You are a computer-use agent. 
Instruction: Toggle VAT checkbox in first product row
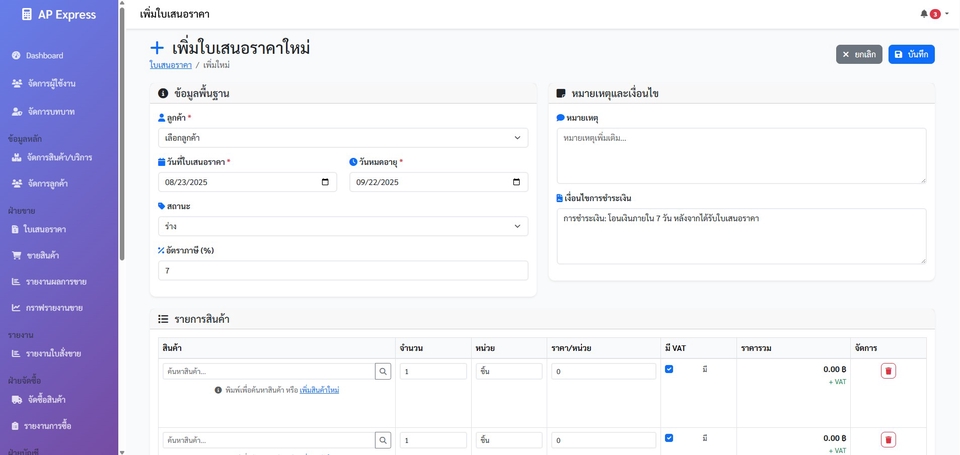pos(669,369)
